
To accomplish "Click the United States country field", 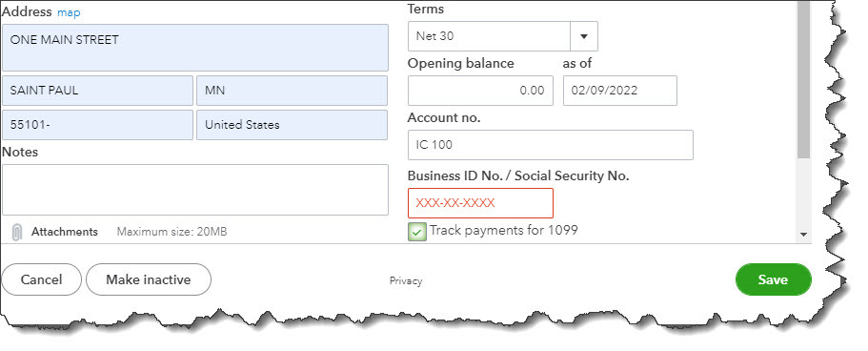I will click(x=292, y=125).
